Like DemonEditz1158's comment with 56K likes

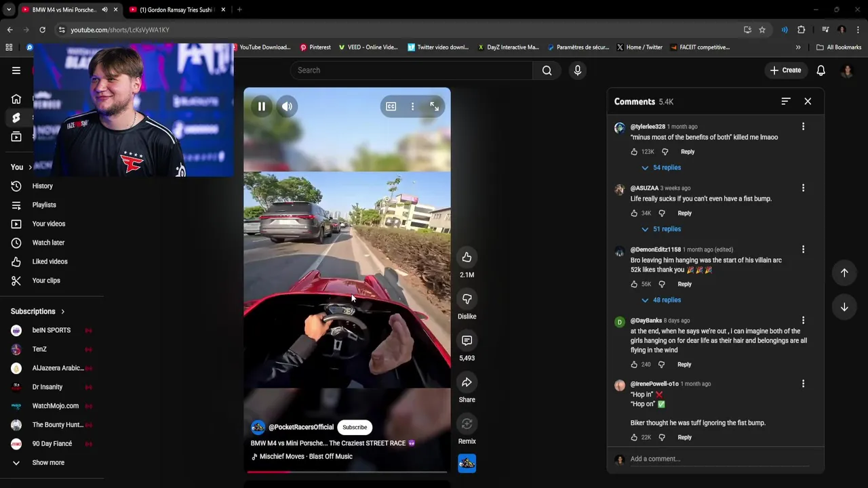pyautogui.click(x=634, y=284)
